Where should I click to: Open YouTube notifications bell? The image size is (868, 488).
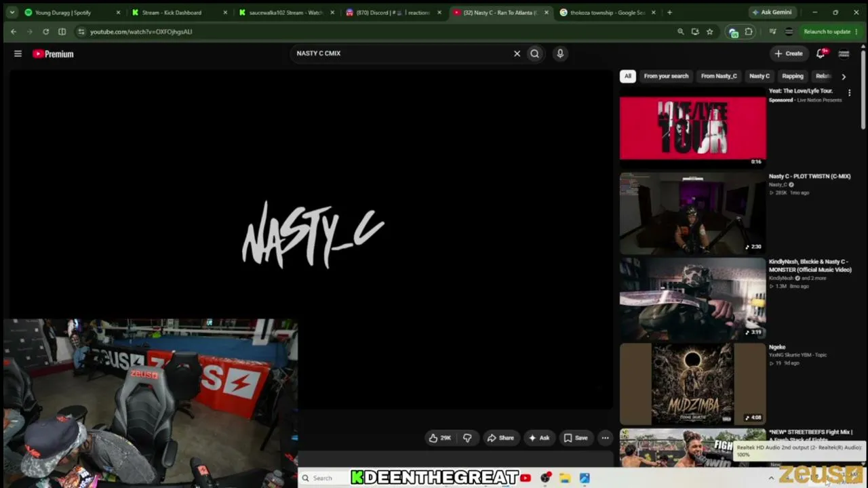[x=821, y=54]
